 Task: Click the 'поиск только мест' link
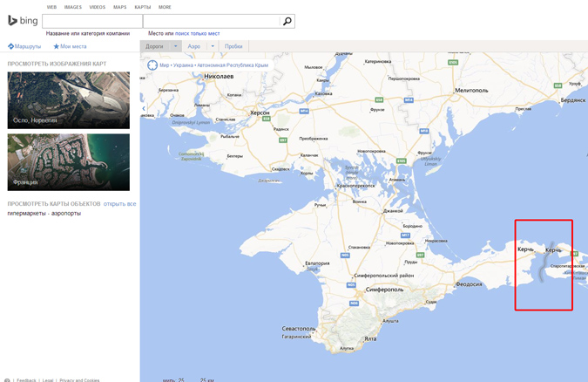[x=197, y=33]
